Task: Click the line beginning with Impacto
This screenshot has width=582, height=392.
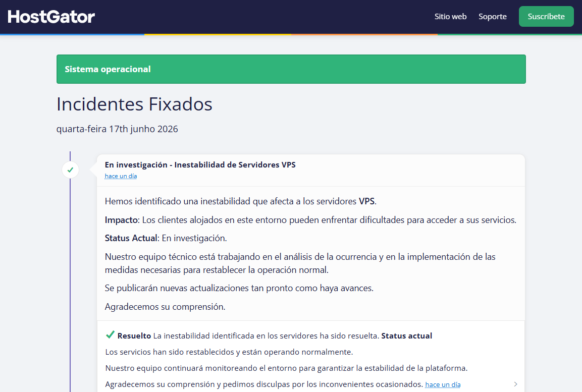Action: point(310,220)
